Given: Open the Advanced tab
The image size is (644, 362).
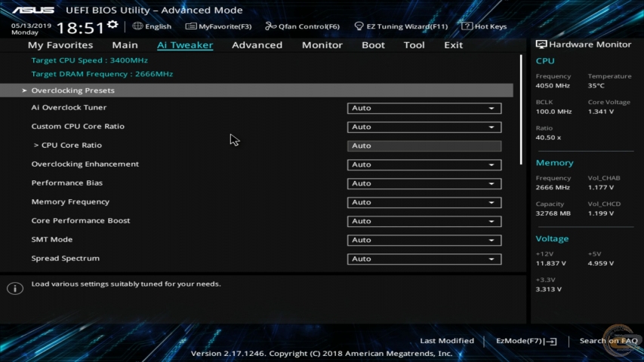Looking at the screenshot, I should point(257,45).
